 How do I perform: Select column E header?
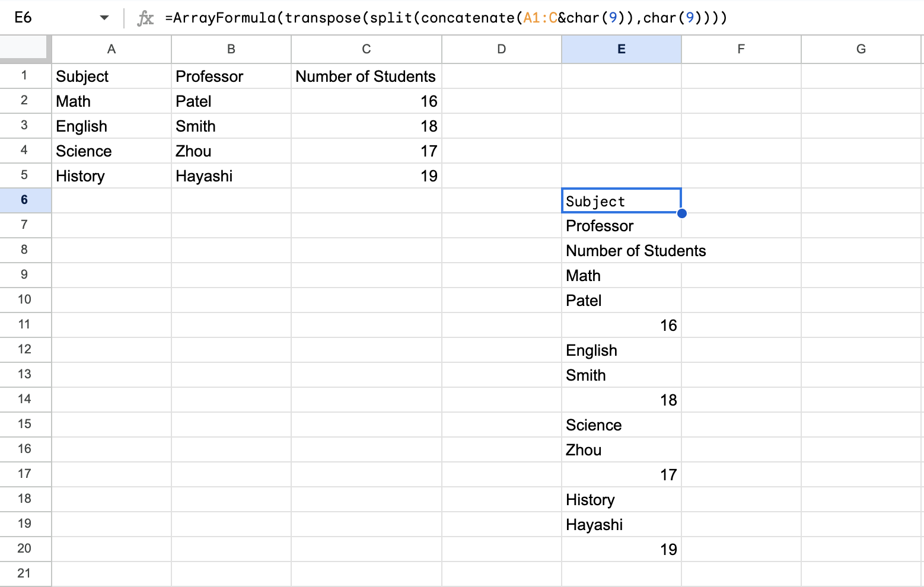pos(621,49)
